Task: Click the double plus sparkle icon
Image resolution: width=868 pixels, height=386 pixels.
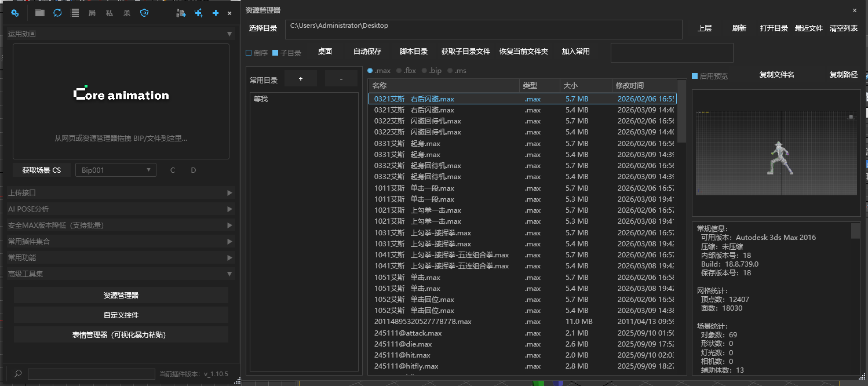Action: (199, 13)
